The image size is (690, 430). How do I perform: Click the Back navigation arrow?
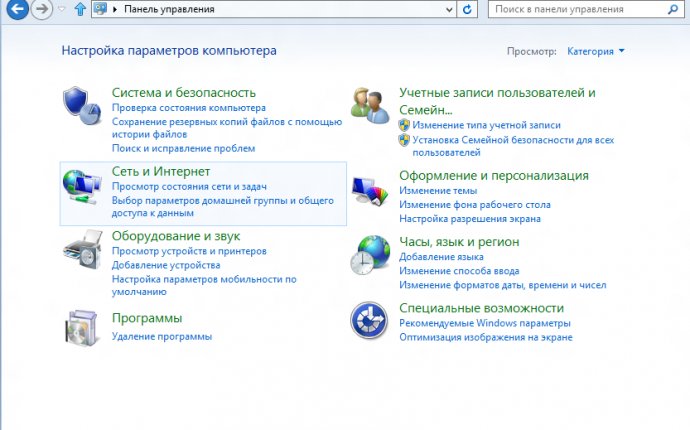coord(18,8)
